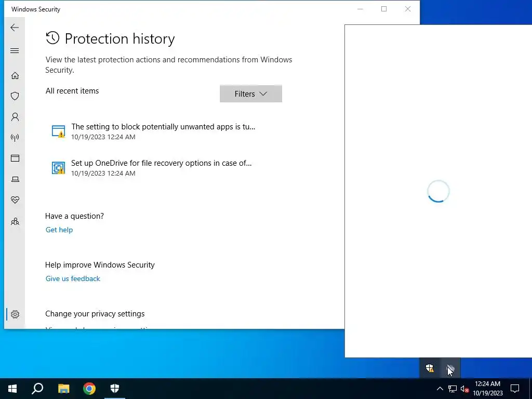Screen dimensions: 532x399
Task: Maximize the Windows Security window
Action: (x=384, y=9)
